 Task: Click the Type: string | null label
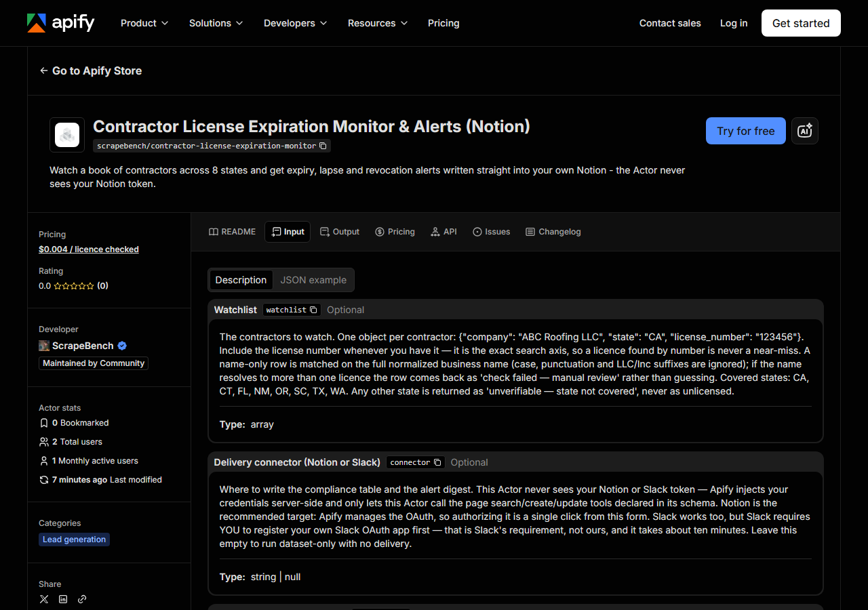(260, 577)
